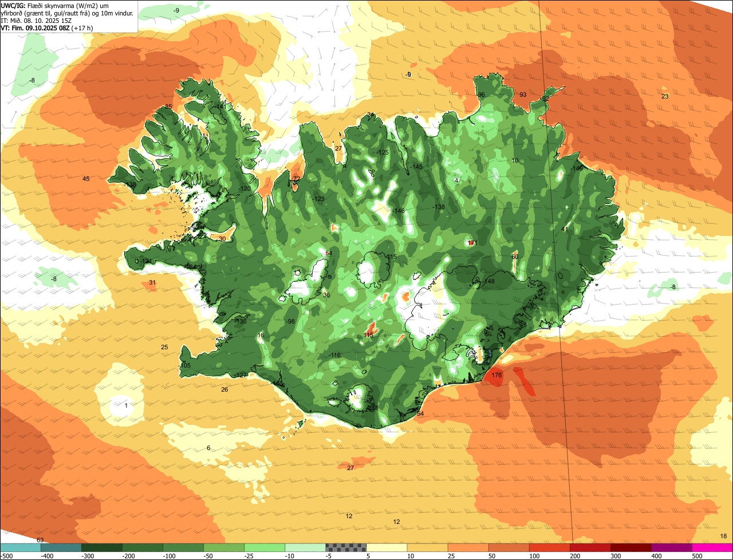Click the -50 to -25 legend swatch
This screenshot has height=560, width=733.
[224, 547]
